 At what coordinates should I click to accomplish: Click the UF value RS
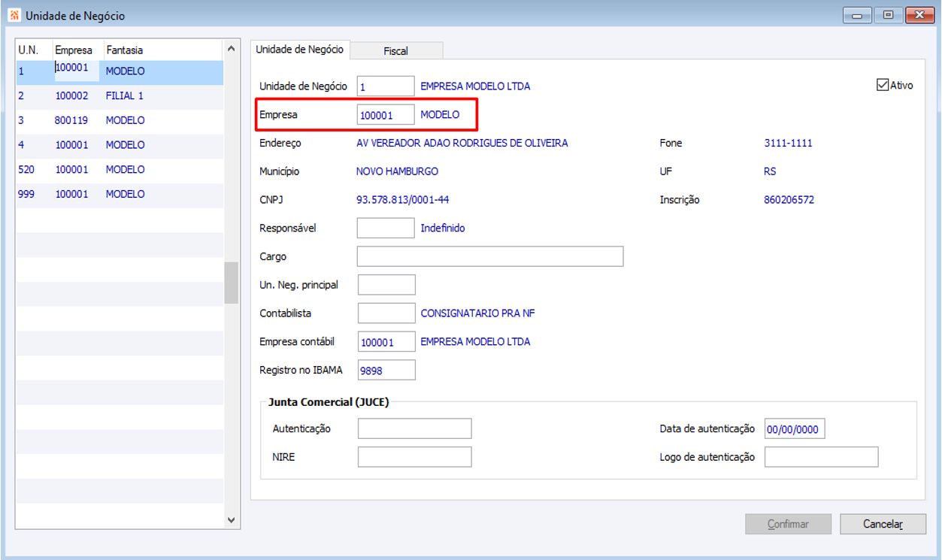click(770, 171)
